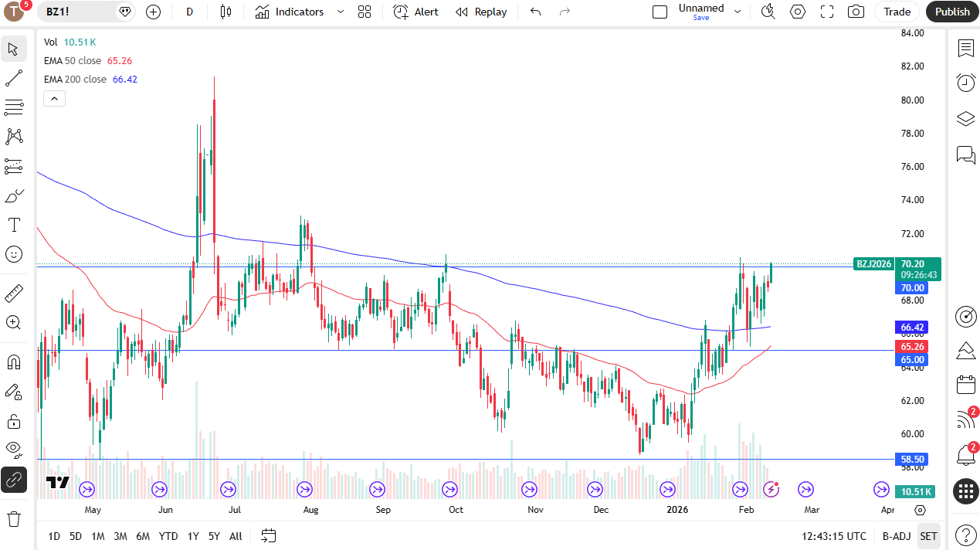Screen dimensions: 980x550
Task: Remove drawings with the trash icon
Action: click(14, 518)
